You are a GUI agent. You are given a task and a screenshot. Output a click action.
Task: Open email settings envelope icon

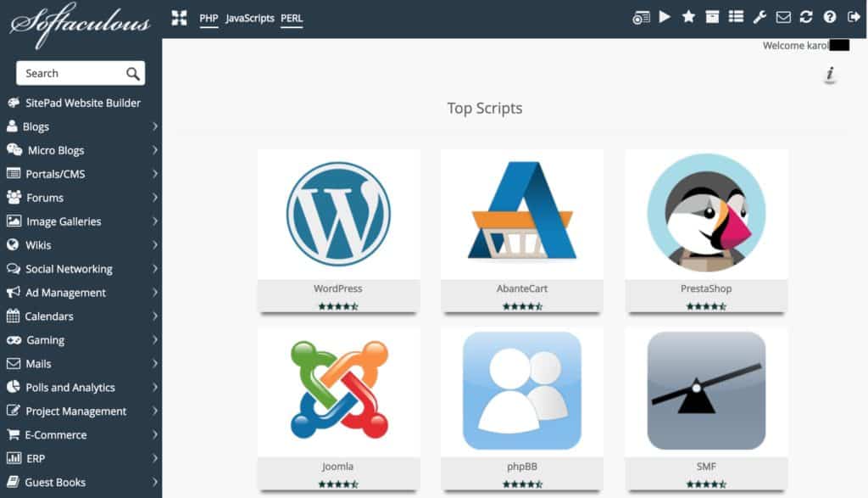(x=783, y=17)
